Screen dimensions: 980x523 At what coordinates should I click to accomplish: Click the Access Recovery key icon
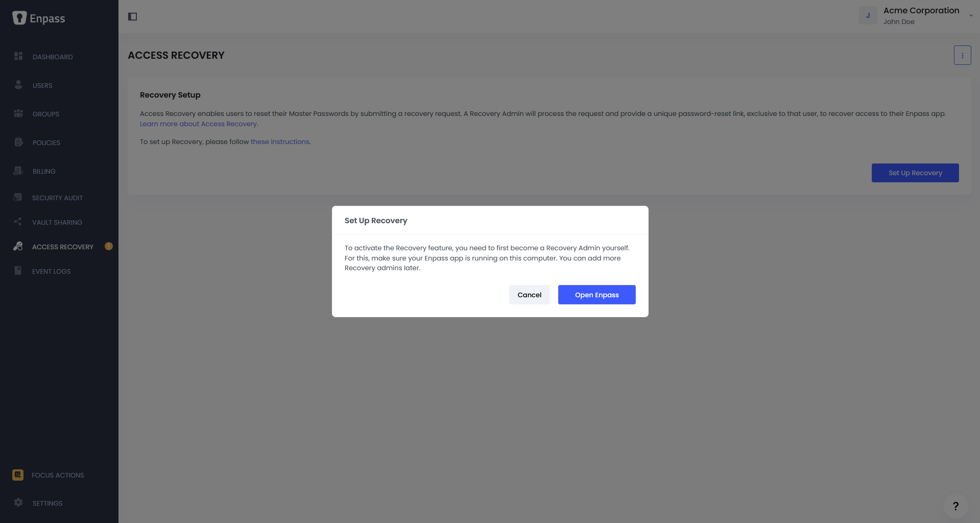tap(18, 246)
